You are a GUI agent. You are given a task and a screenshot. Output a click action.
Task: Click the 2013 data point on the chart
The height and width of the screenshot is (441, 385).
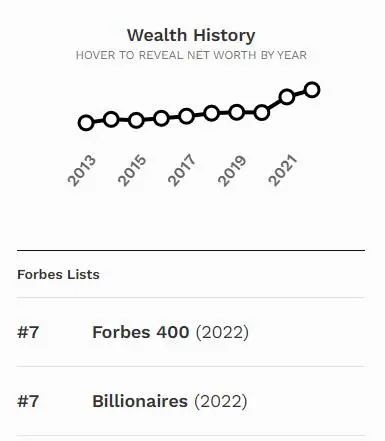click(86, 123)
